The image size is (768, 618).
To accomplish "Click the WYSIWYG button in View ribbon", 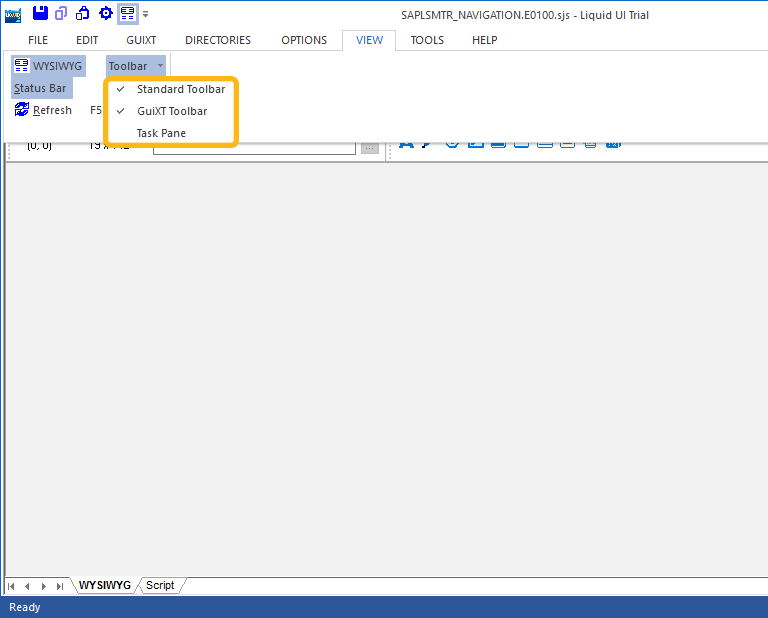I will tap(48, 66).
